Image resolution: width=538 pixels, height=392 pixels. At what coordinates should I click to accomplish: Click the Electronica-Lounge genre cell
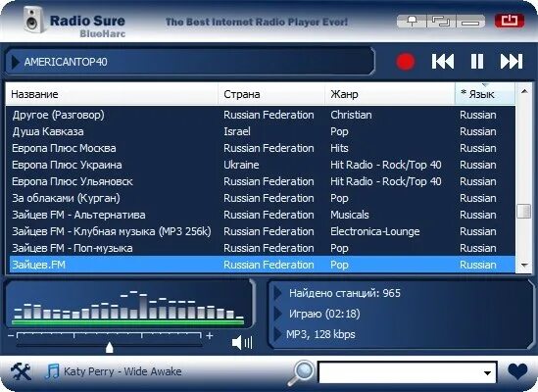click(x=375, y=231)
